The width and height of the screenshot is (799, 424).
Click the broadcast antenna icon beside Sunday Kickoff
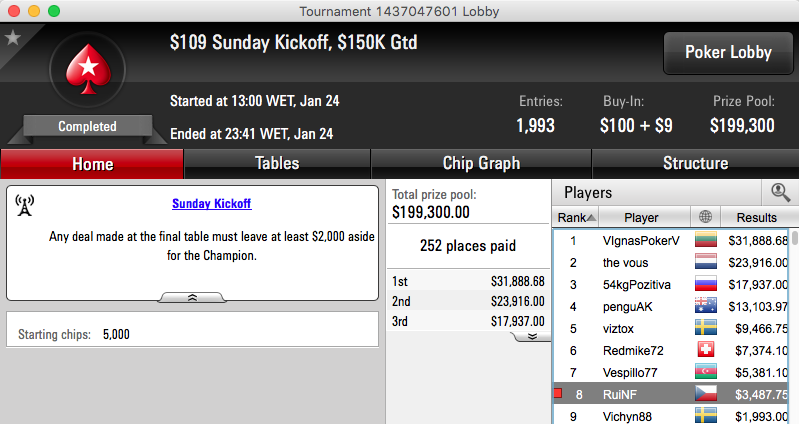(24, 205)
